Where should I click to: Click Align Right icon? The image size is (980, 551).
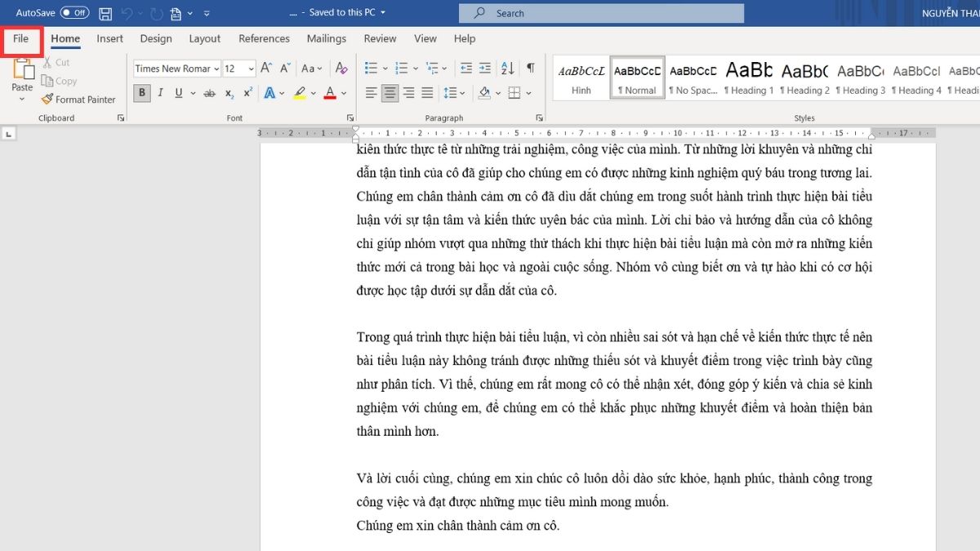(x=409, y=93)
